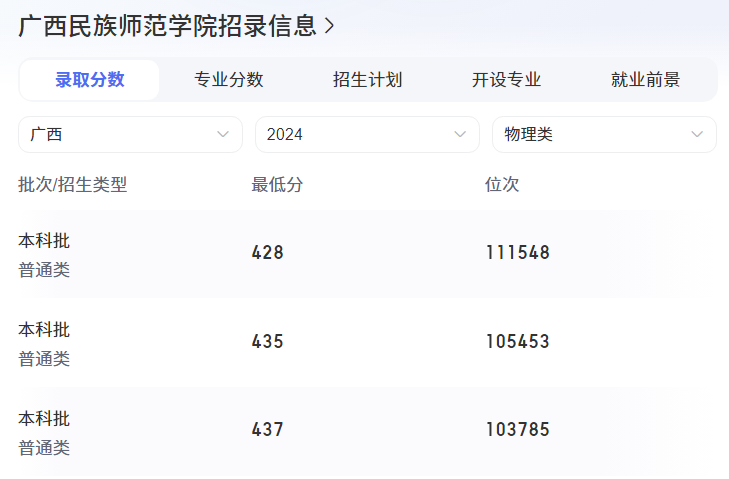Select the rank value 105453

[518, 342]
